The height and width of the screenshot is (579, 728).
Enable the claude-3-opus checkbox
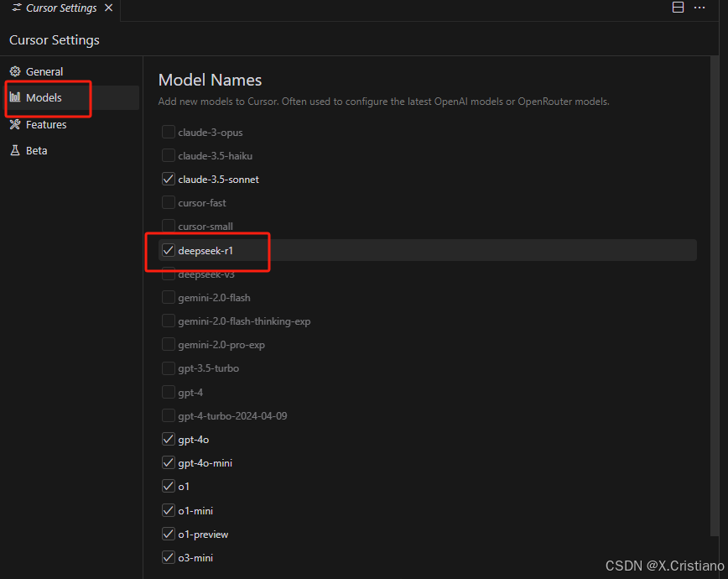[x=168, y=132]
